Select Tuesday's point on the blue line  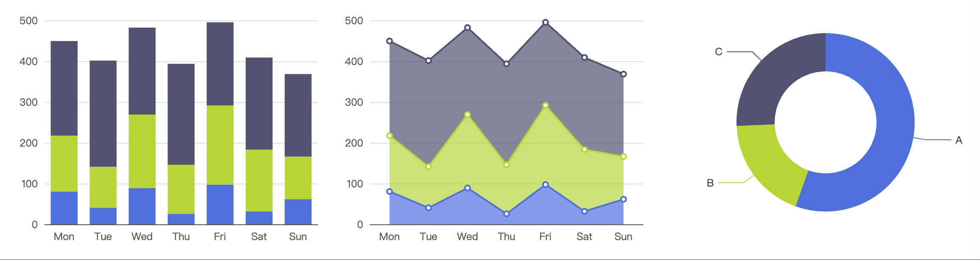[x=428, y=208]
